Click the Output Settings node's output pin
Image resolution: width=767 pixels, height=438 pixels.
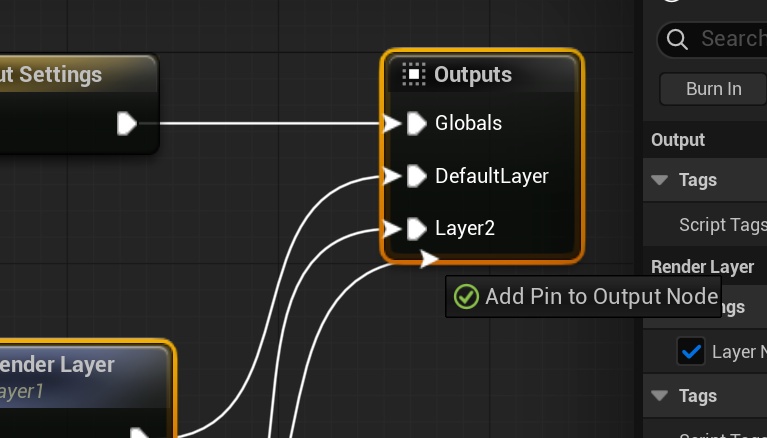click(127, 123)
